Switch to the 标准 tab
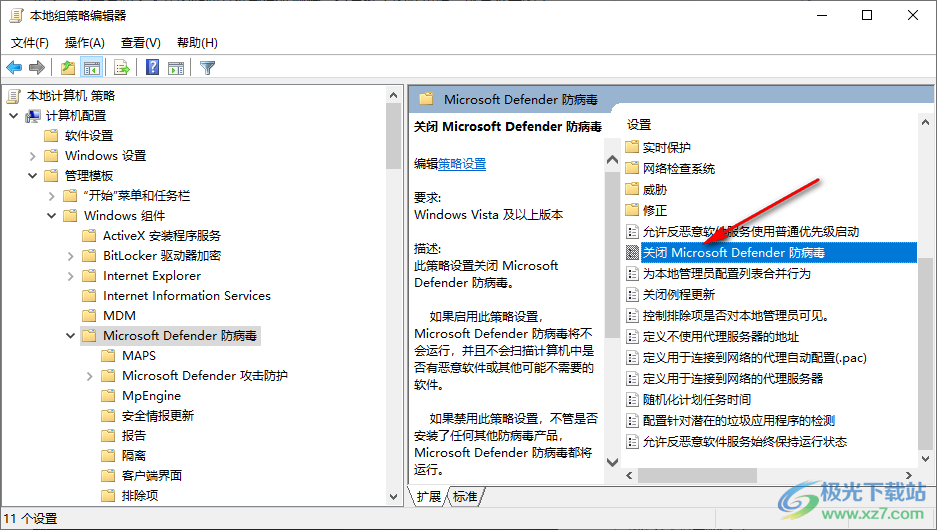Image resolution: width=937 pixels, height=530 pixels. tap(465, 497)
